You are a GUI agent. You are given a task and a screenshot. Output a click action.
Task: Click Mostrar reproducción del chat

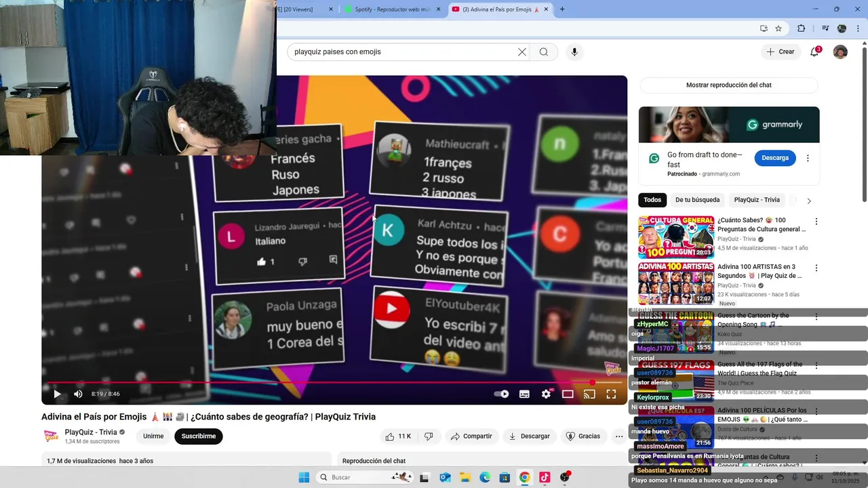pos(729,85)
